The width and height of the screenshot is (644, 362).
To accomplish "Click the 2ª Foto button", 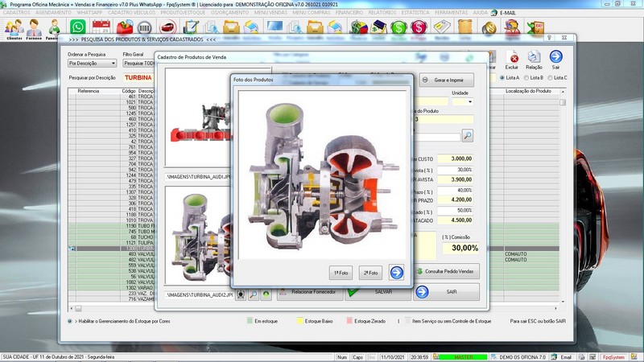I will point(370,273).
